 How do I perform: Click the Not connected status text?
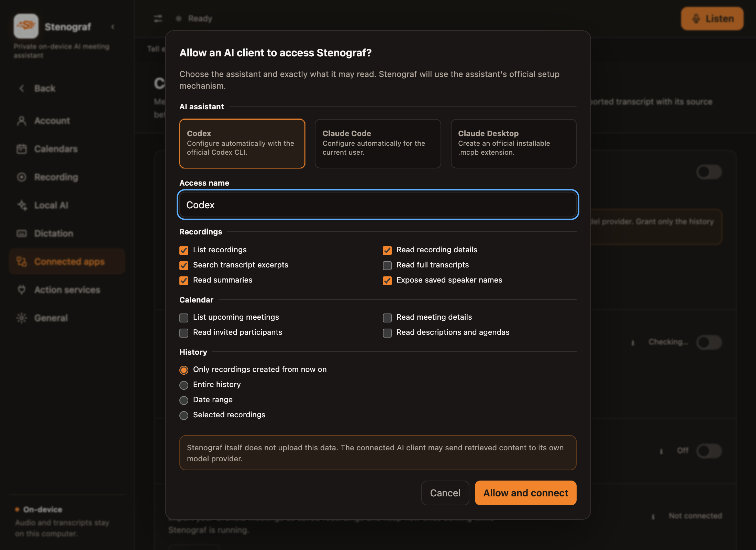(695, 516)
